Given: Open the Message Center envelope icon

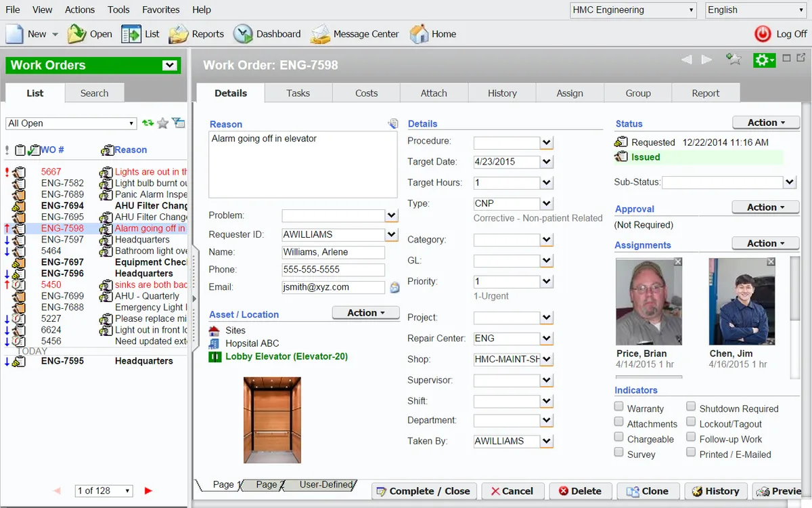Looking at the screenshot, I should pyautogui.click(x=320, y=34).
